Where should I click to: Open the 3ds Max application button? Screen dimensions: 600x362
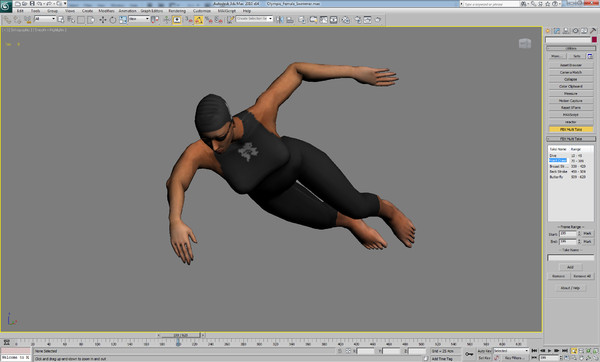click(6, 7)
